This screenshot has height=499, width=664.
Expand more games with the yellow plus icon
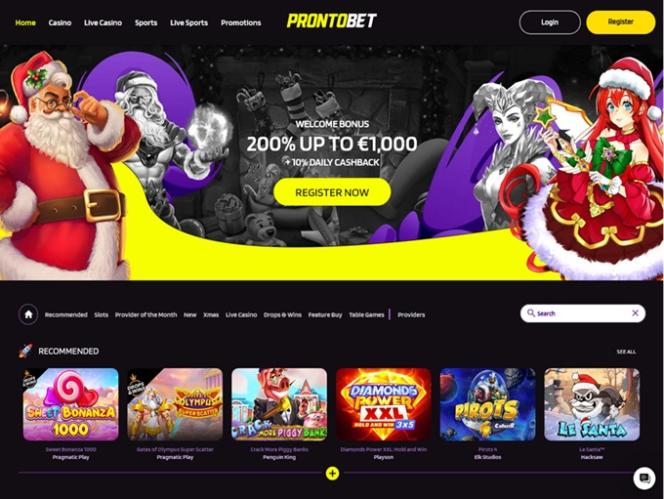[x=332, y=473]
